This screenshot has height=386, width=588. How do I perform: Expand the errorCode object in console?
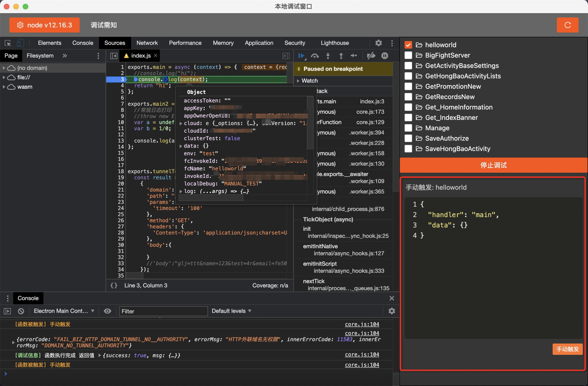click(x=13, y=343)
